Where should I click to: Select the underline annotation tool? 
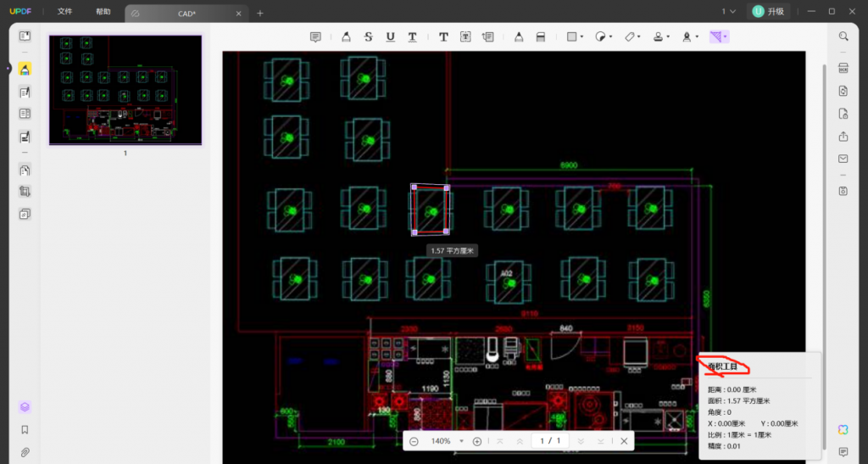(390, 37)
